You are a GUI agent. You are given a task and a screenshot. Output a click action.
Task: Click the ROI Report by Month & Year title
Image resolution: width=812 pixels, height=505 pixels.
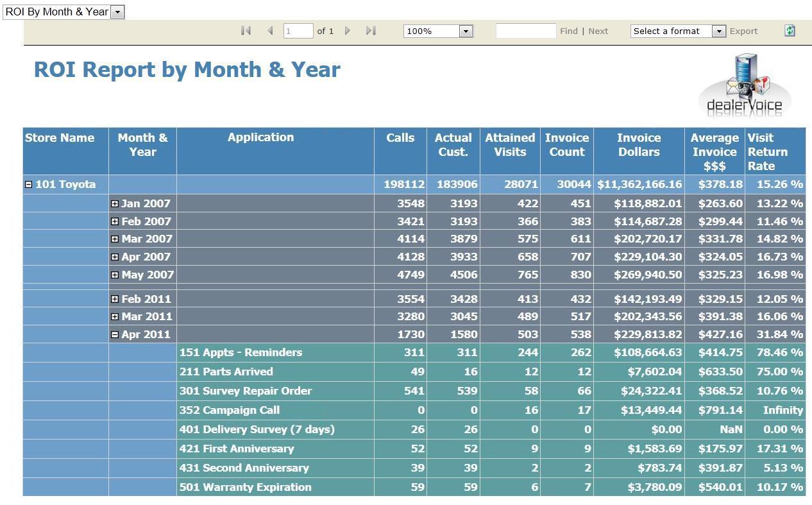click(187, 69)
